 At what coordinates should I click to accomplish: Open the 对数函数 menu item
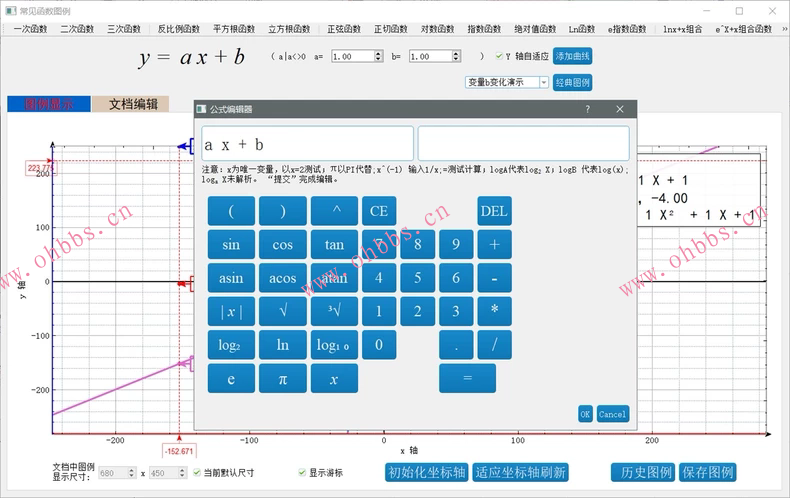pyautogui.click(x=437, y=29)
